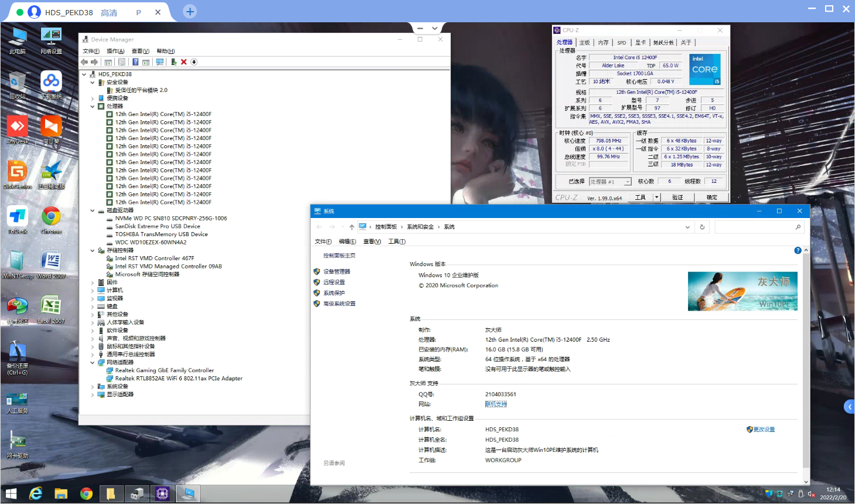855x504 pixels.
Task: Click the scan for hardware changes monitor icon
Action: click(x=160, y=62)
